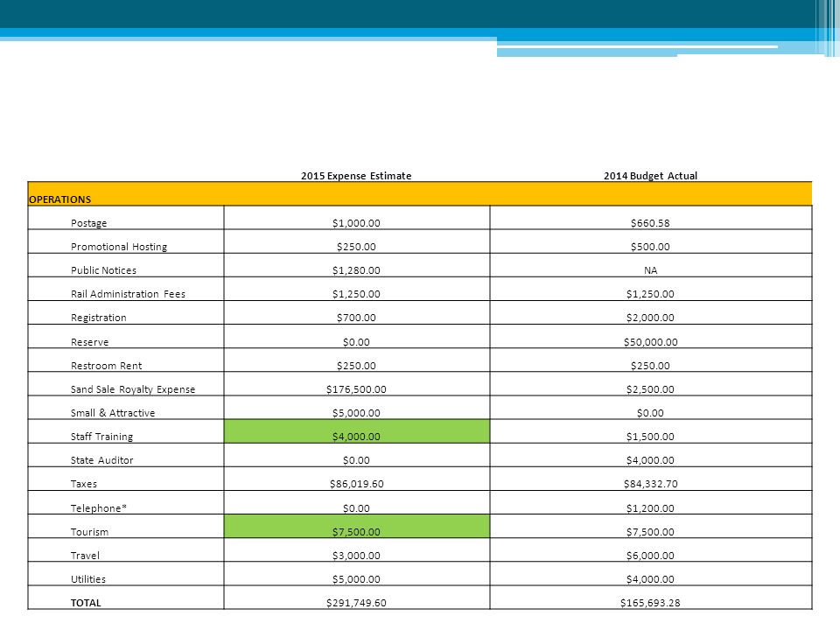Click Promotional Hosting 2014 value $500.00
Image resolution: width=840 pixels, height=630 pixels.
coord(650,247)
